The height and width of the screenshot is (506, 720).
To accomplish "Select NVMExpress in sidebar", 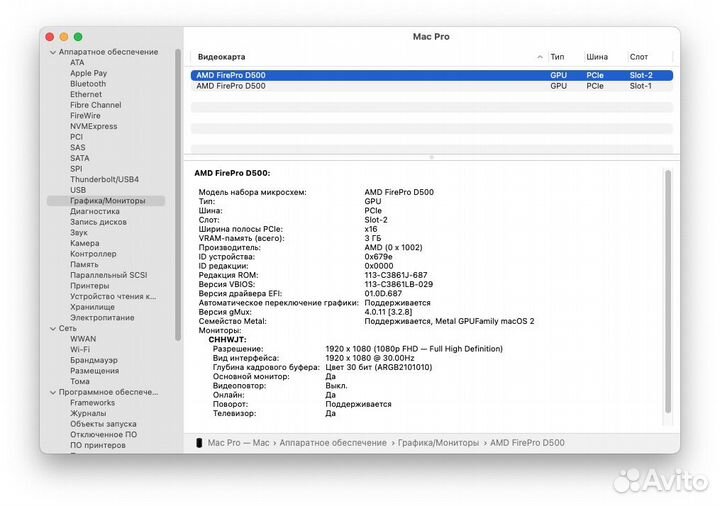I will [94, 126].
